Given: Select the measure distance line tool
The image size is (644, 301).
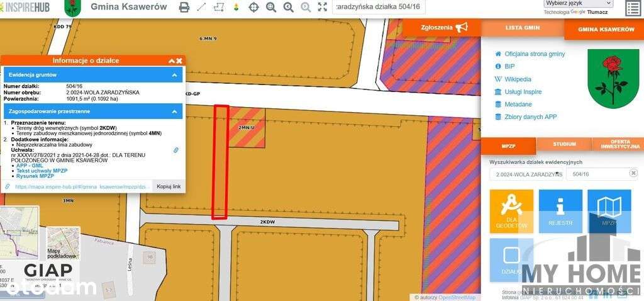Looking at the screenshot, I should point(201,7).
